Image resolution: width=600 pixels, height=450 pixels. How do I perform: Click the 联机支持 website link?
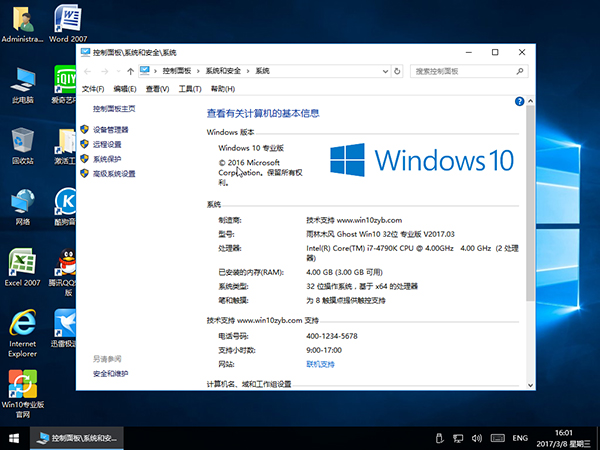[320, 364]
